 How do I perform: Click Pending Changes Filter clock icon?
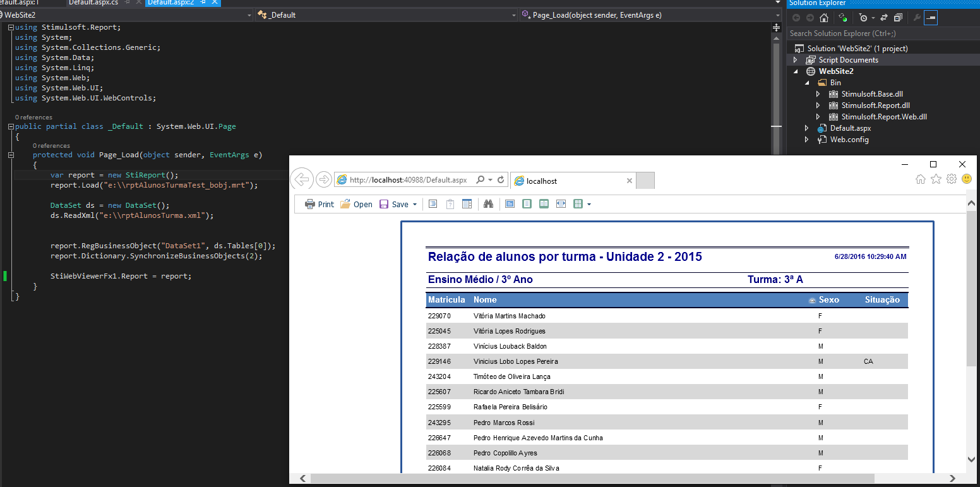tap(864, 18)
